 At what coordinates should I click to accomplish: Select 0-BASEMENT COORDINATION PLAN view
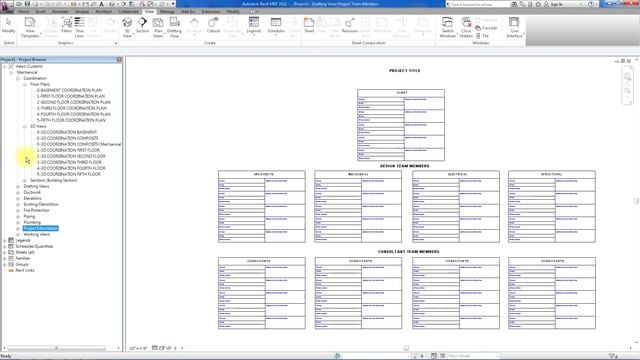pyautogui.click(x=69, y=90)
